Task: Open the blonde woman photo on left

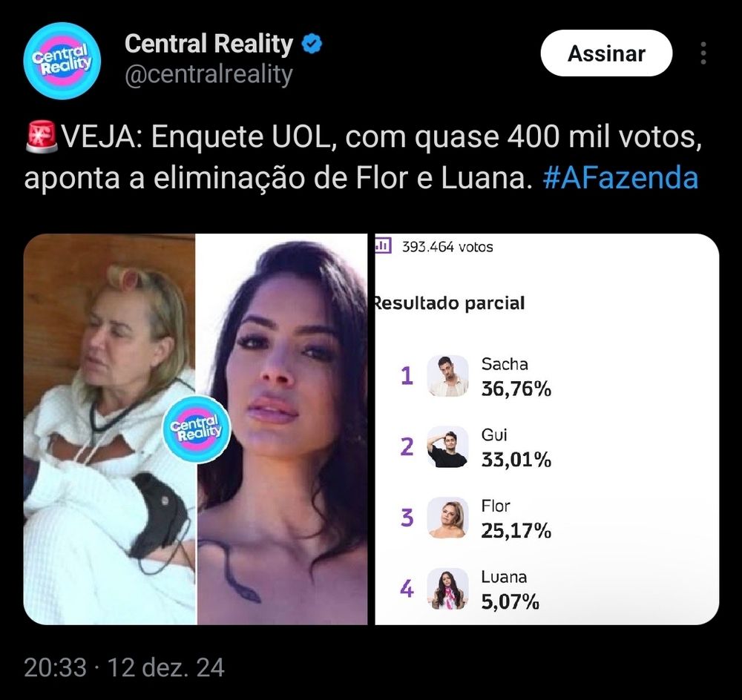Action: 109,429
